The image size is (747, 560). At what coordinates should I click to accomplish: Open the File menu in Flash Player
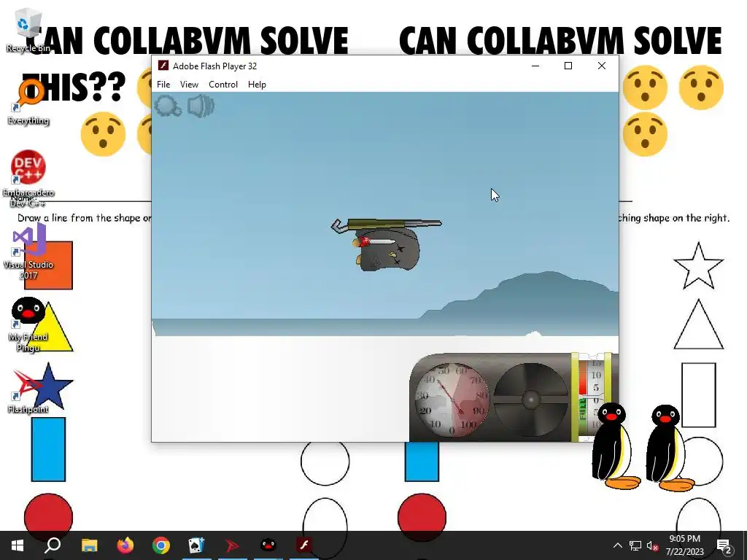click(x=163, y=85)
